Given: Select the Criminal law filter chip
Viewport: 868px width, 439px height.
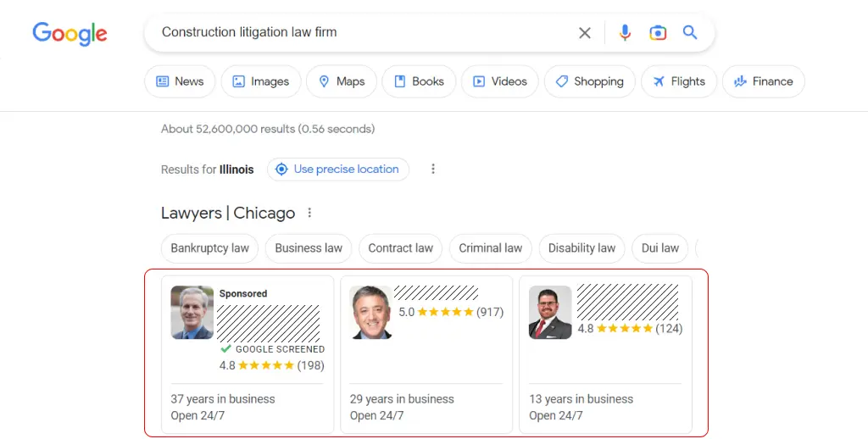Looking at the screenshot, I should (491, 248).
